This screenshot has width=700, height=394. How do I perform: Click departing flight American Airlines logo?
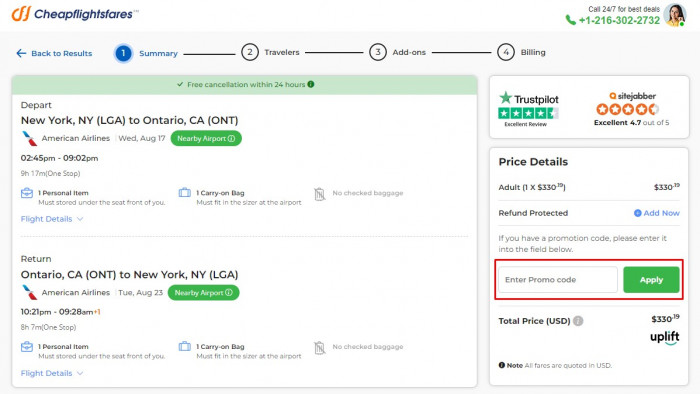click(29, 139)
